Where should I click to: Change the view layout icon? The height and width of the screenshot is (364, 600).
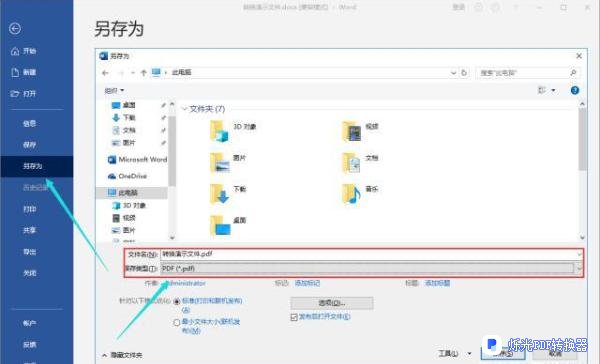541,90
